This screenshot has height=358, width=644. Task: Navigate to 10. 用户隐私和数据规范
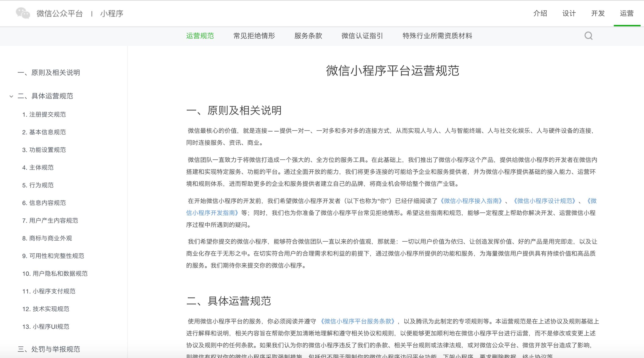(55, 274)
